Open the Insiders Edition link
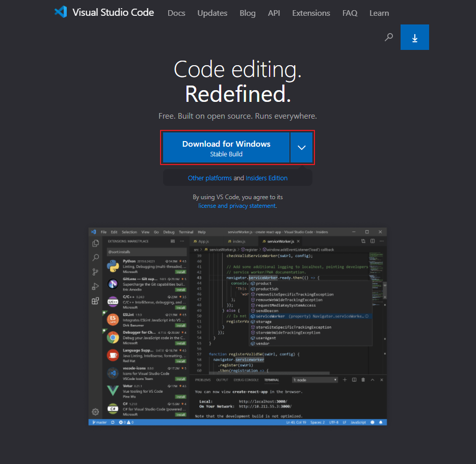The width and height of the screenshot is (476, 464). pyautogui.click(x=266, y=178)
